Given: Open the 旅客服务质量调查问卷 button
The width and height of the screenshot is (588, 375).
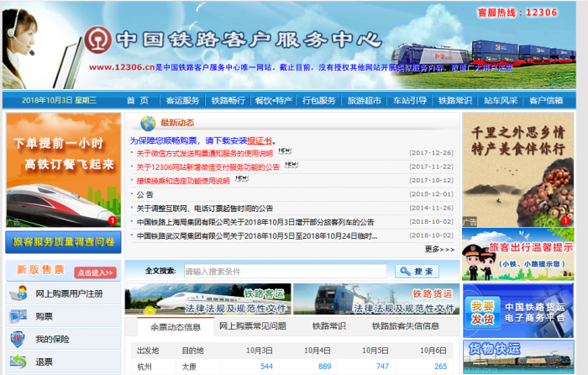Looking at the screenshot, I should (x=63, y=242).
